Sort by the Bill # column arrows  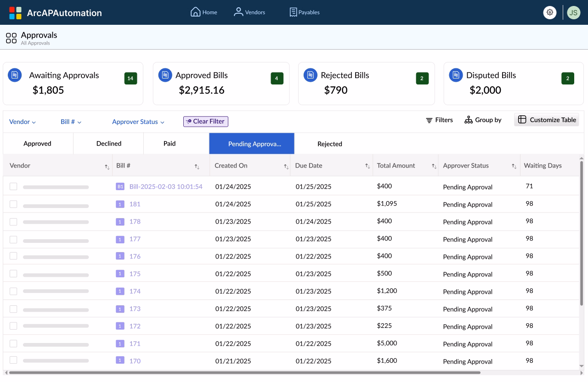pyautogui.click(x=197, y=167)
